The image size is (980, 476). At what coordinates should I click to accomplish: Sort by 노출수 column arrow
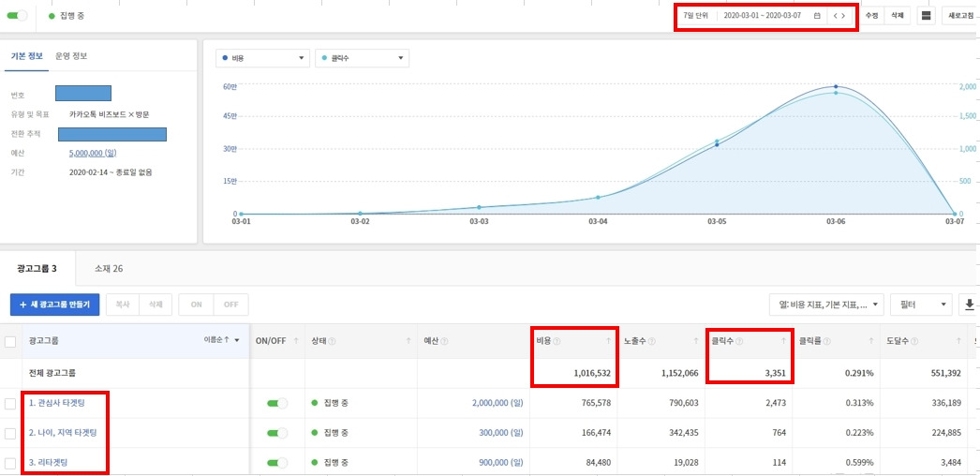pos(696,341)
